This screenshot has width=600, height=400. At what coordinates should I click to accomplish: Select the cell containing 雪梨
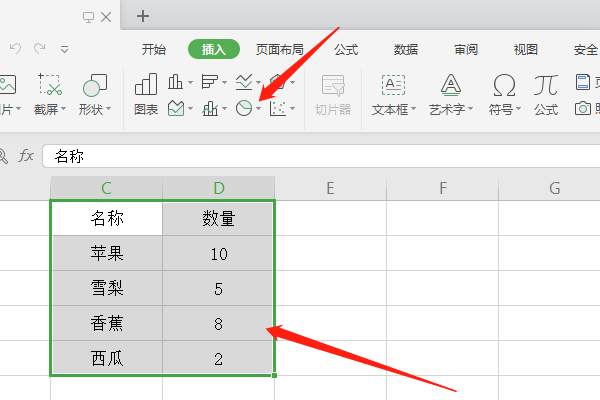click(x=107, y=288)
